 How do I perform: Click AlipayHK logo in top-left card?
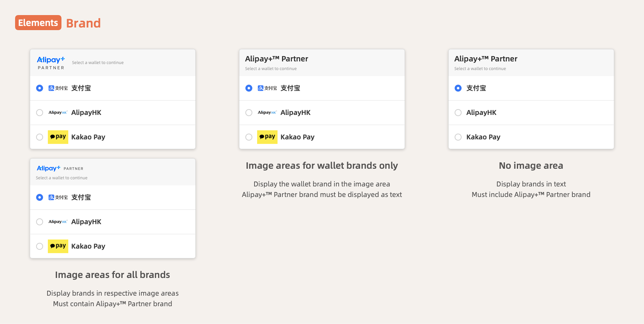[58, 112]
